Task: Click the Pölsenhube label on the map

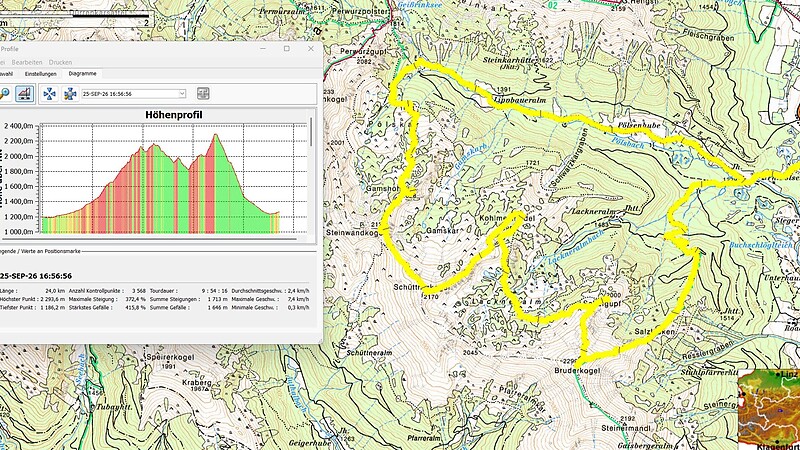Action: [639, 125]
